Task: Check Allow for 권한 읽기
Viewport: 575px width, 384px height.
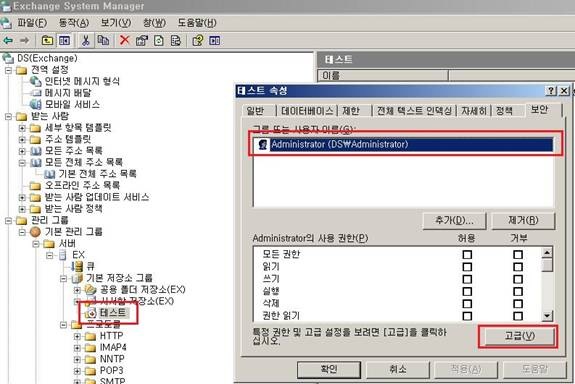Action: tap(467, 316)
